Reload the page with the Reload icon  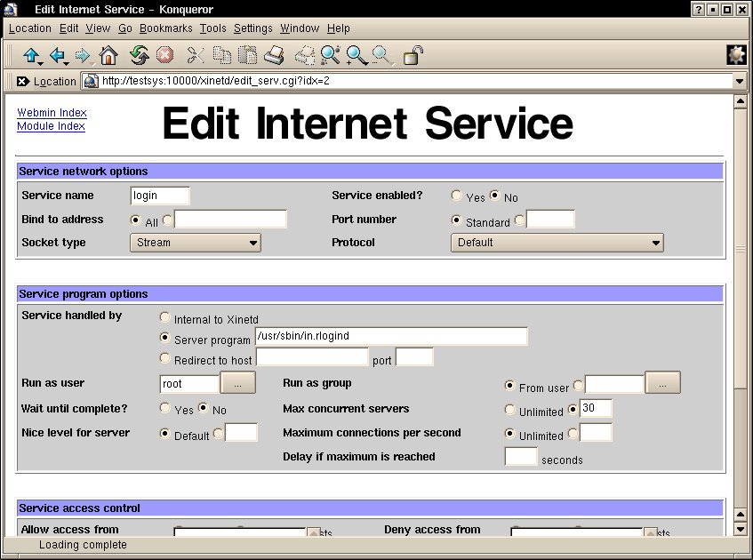139,56
